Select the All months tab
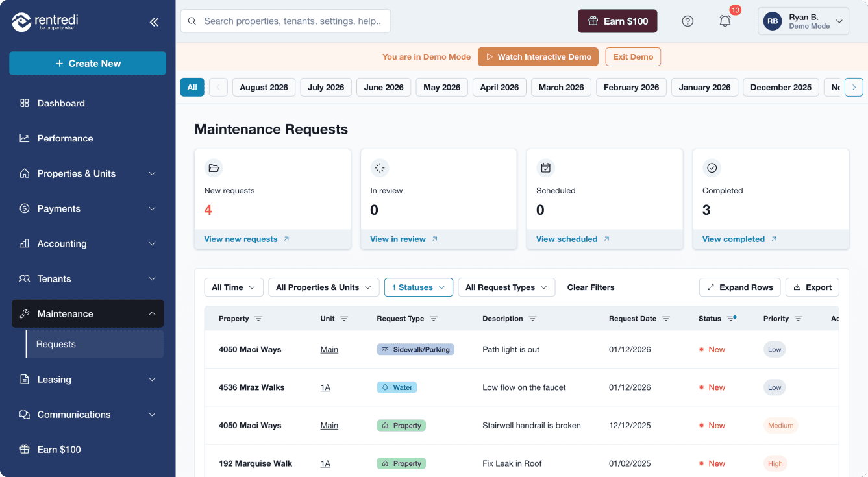868x477 pixels. click(192, 88)
